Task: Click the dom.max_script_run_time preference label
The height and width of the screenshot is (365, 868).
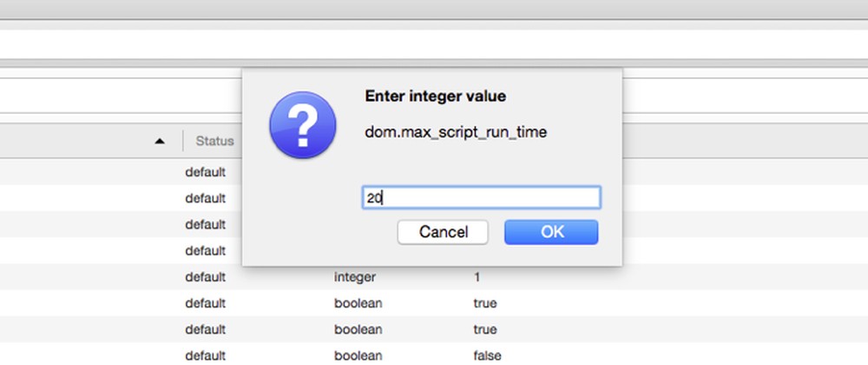Action: pyautogui.click(x=456, y=133)
